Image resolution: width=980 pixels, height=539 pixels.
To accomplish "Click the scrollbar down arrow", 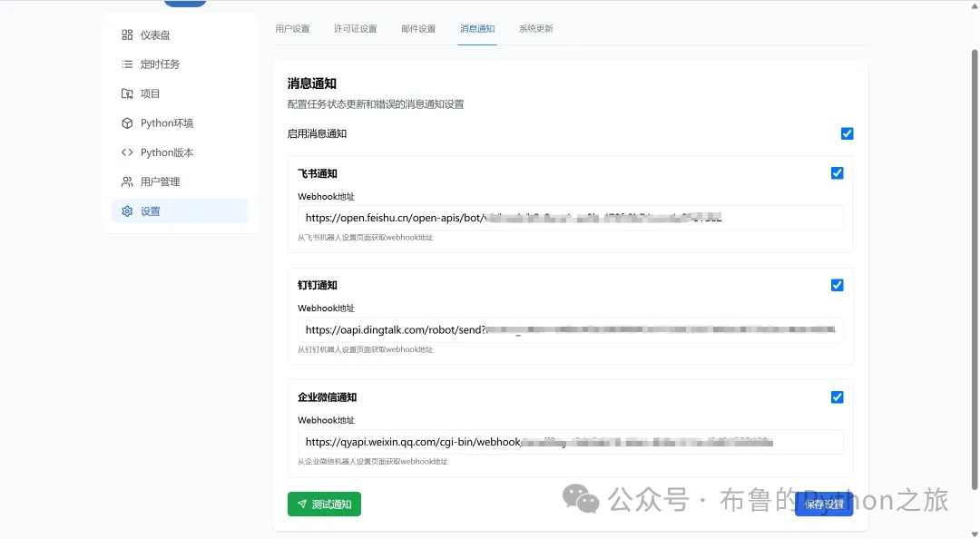I will tap(975, 534).
